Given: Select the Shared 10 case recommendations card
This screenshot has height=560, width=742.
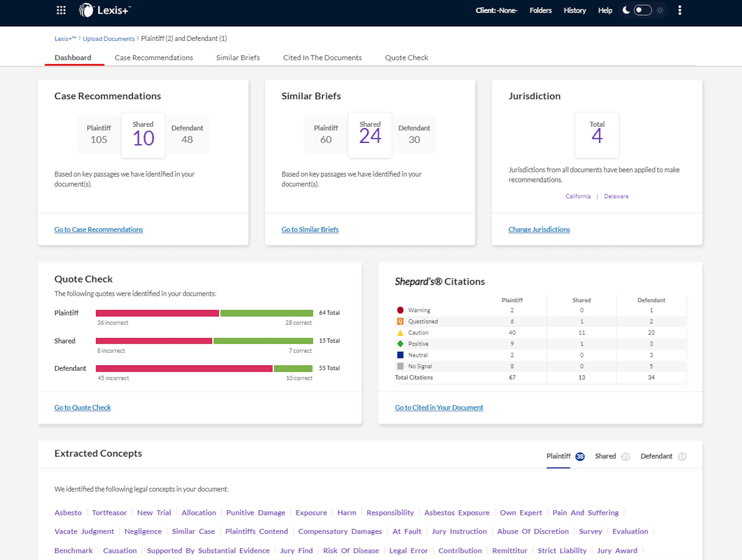Looking at the screenshot, I should 143,135.
